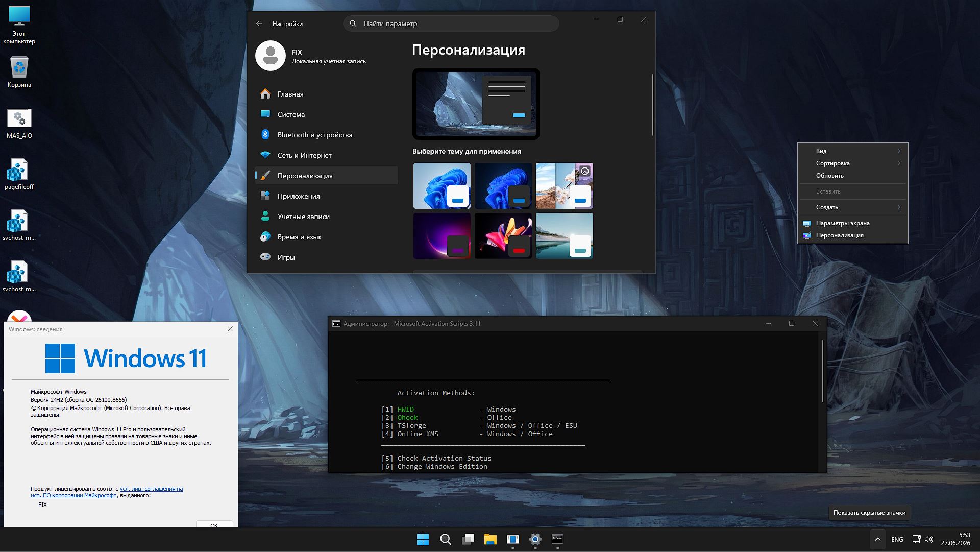Click '[6] Change Windows Edition' console line
Image resolution: width=980 pixels, height=552 pixels.
click(434, 467)
